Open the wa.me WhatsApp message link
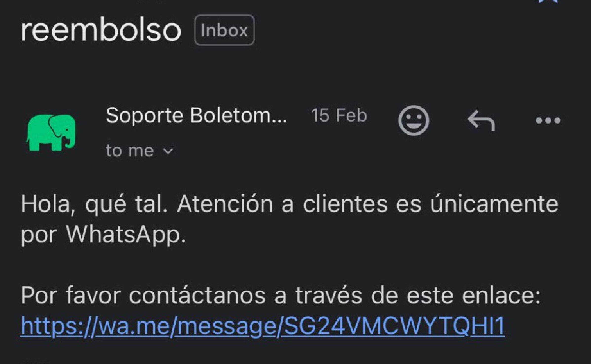The height and width of the screenshot is (364, 591). pos(262,326)
